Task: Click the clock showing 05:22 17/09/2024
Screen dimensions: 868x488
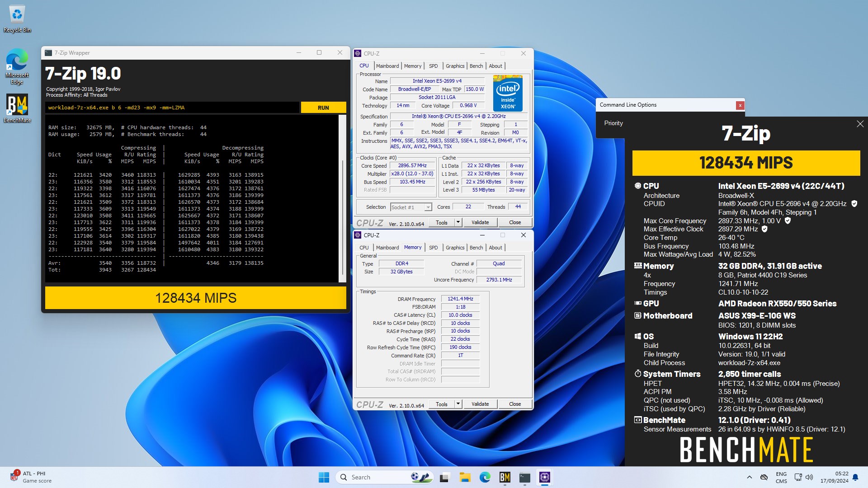Action: click(835, 477)
